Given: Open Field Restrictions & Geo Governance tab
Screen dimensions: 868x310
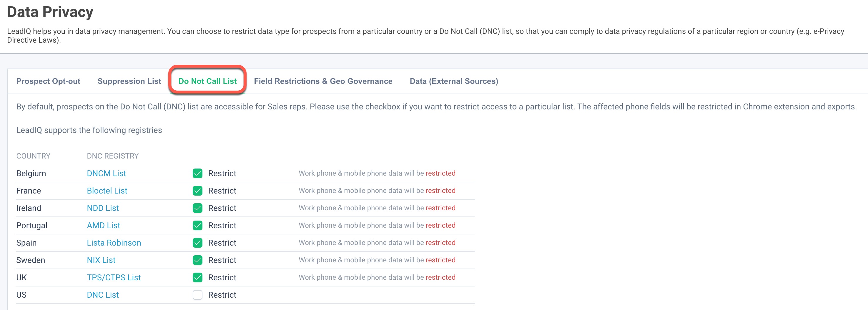Looking at the screenshot, I should click(323, 81).
